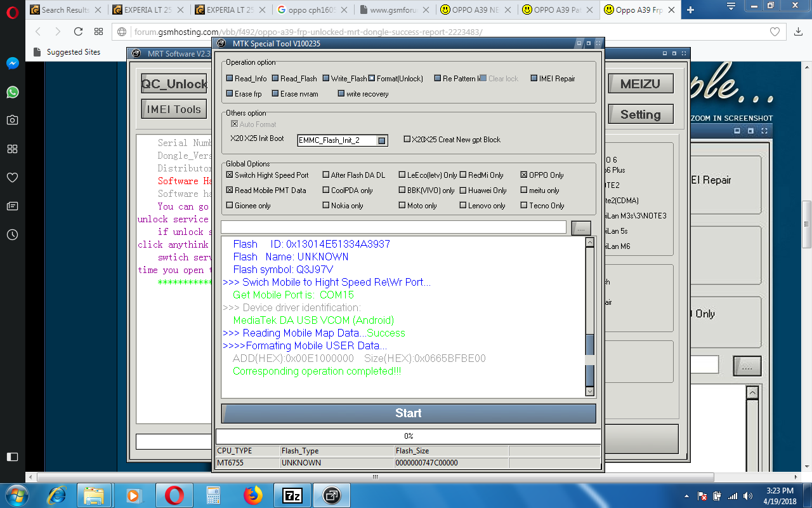Bookmark the page with the heart icon
This screenshot has width=812, height=508.
coord(775,32)
